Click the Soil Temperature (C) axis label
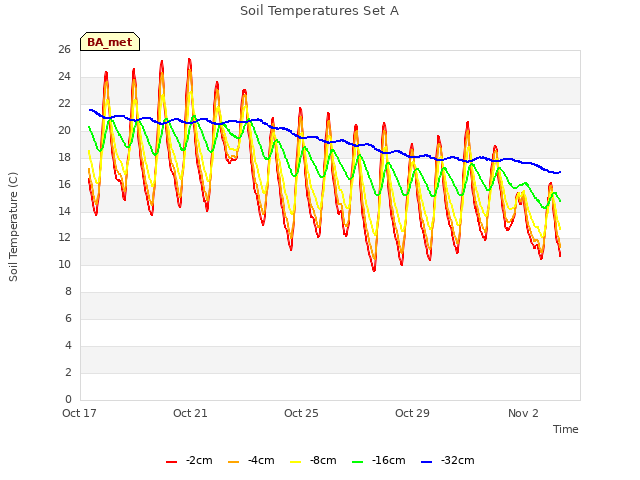The image size is (640, 480). coord(13,227)
